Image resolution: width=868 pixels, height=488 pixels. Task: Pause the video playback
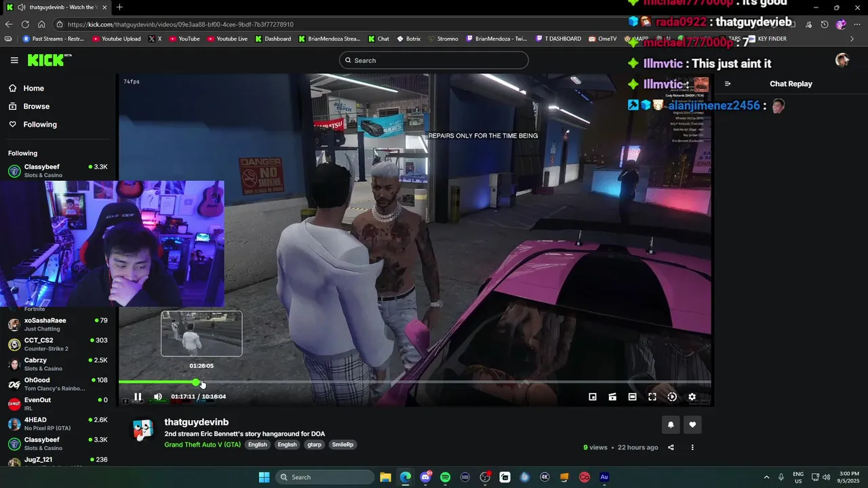[x=138, y=397]
